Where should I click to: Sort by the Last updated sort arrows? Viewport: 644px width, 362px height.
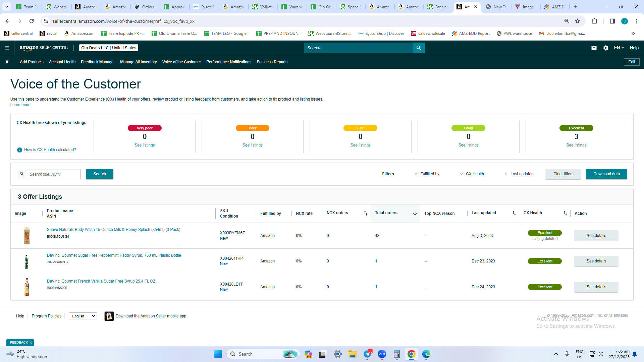[514, 213]
